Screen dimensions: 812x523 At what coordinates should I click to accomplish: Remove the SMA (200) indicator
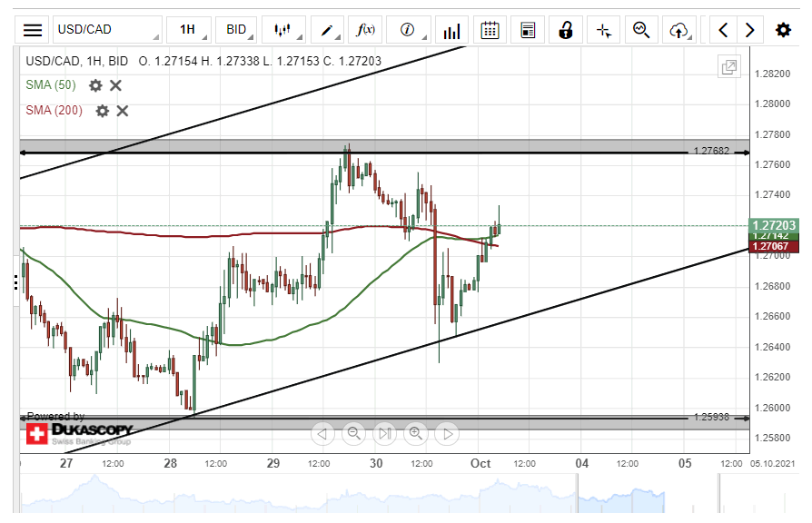pos(123,111)
